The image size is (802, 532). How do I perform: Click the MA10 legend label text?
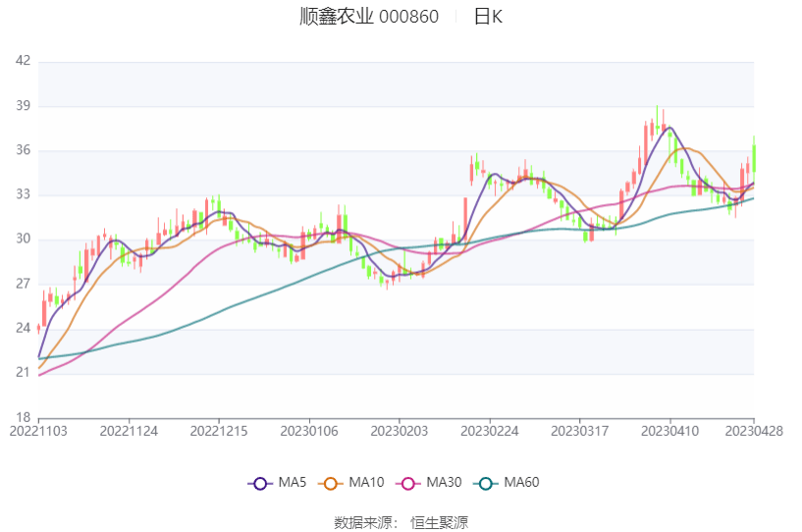tap(366, 482)
